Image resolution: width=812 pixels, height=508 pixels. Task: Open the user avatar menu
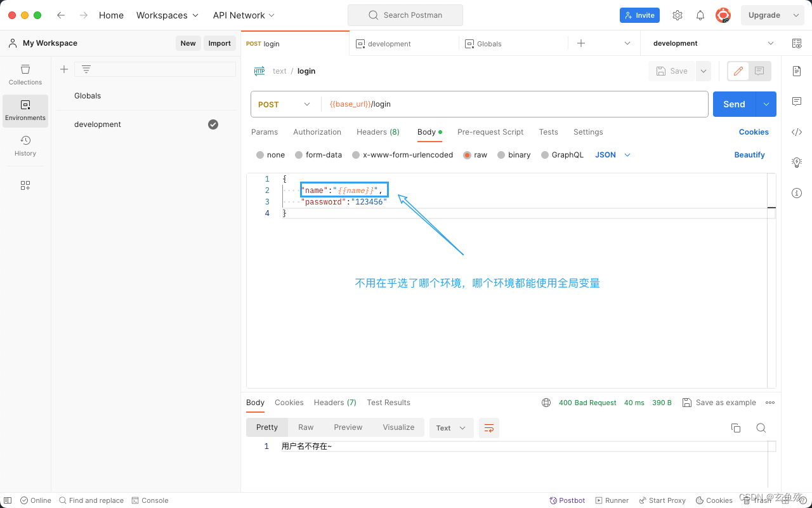coord(723,15)
